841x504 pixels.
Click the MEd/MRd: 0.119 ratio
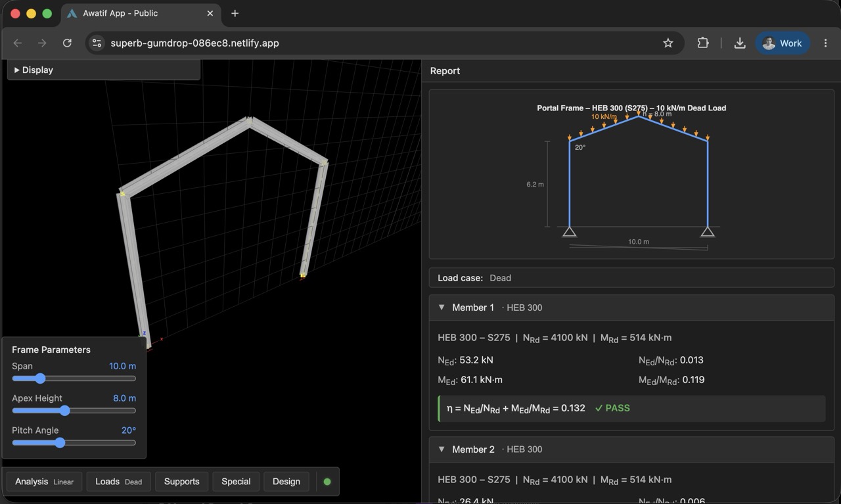click(671, 380)
